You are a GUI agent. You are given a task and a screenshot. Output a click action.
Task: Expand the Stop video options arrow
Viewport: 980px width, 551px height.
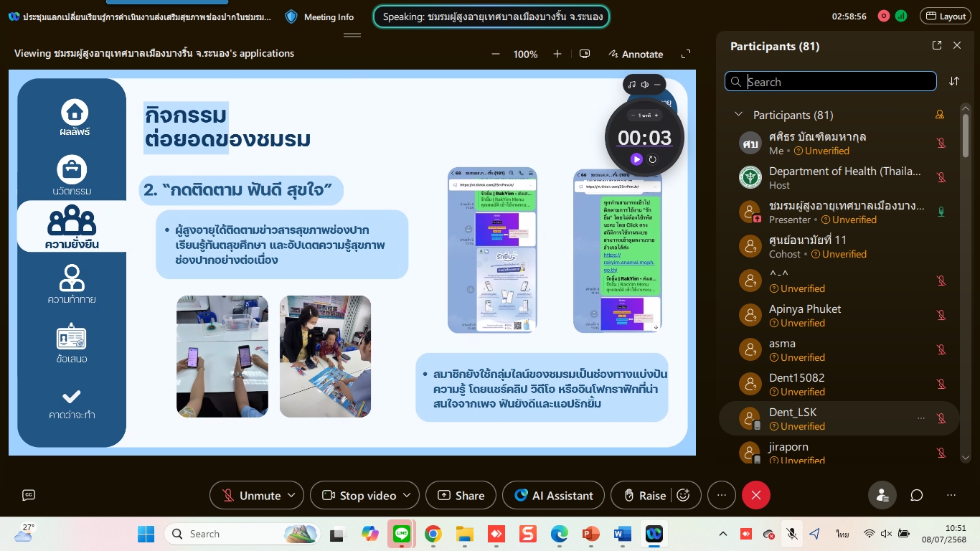(407, 495)
